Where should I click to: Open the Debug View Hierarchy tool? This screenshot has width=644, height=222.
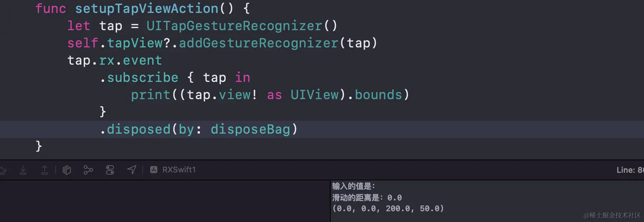pyautogui.click(x=67, y=170)
